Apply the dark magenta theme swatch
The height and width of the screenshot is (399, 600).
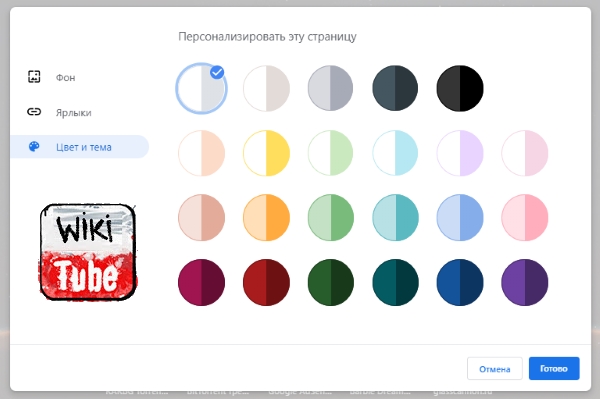(201, 282)
